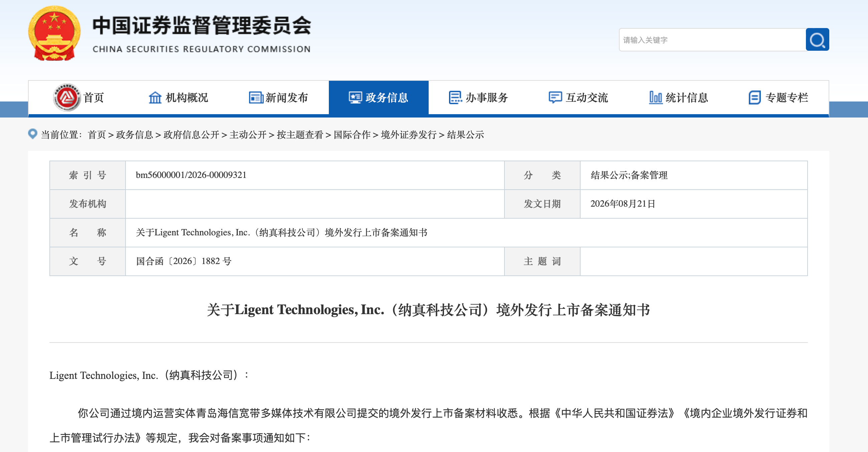Open the 国际合作 breadcrumb link
The height and width of the screenshot is (452, 868).
pyautogui.click(x=352, y=135)
